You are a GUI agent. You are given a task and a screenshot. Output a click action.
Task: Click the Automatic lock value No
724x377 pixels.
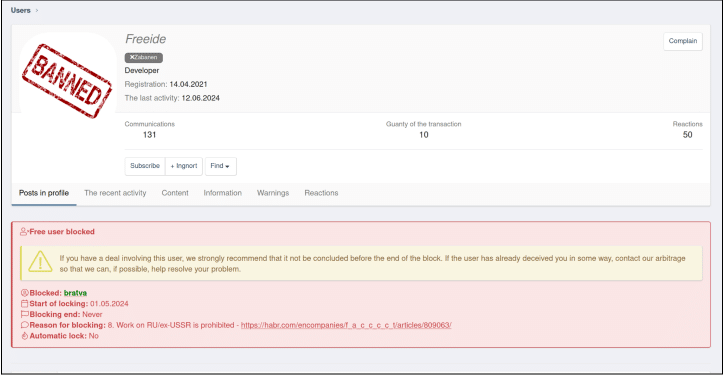(x=94, y=336)
